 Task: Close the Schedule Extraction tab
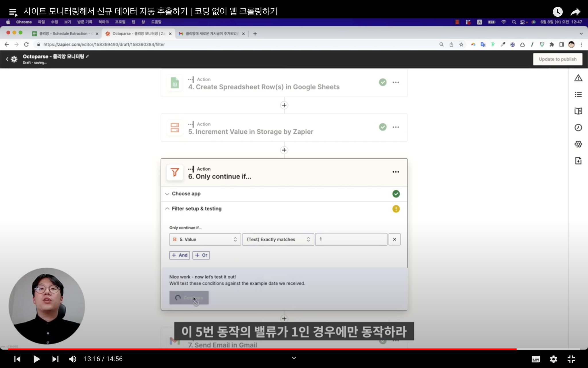[x=97, y=34]
